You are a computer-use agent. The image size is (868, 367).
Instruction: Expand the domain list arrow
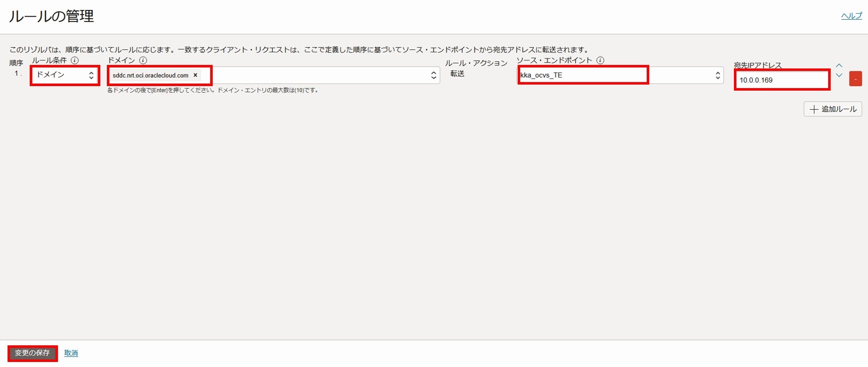[x=433, y=76]
